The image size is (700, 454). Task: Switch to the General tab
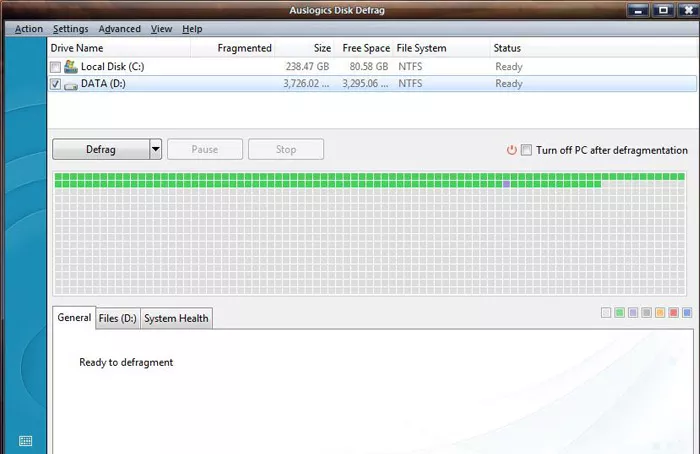(74, 318)
